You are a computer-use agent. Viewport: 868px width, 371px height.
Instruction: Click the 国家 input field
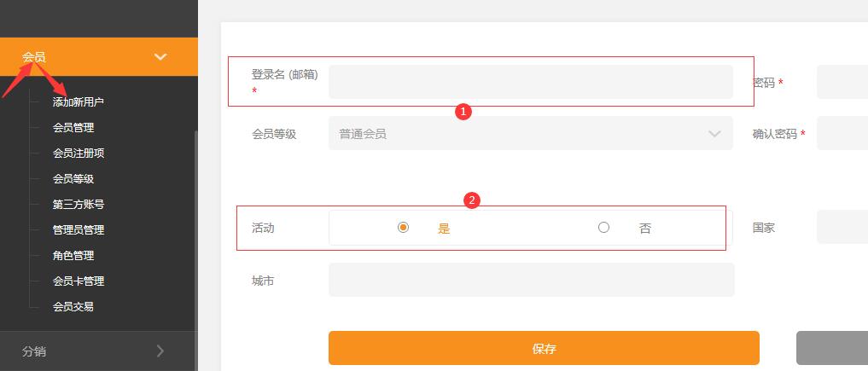coord(842,228)
